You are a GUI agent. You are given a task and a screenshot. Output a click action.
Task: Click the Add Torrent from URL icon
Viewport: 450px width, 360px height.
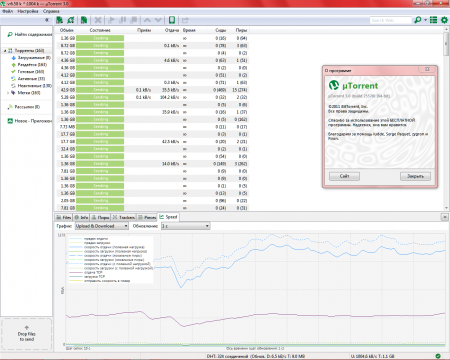click(x=71, y=20)
